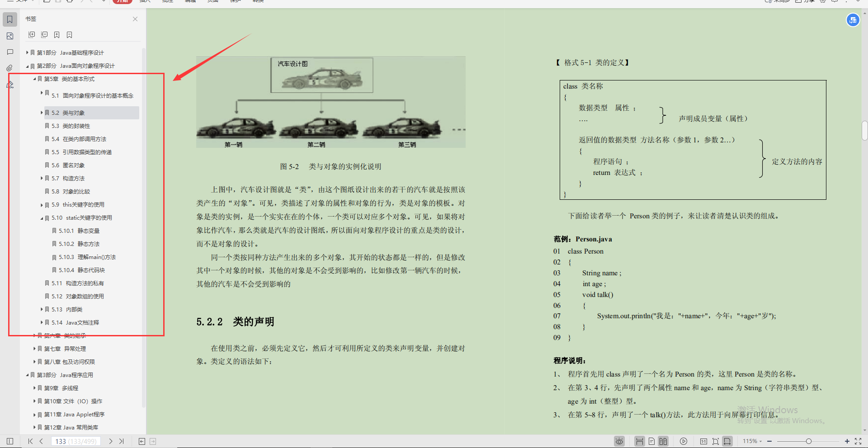
Task: Open bookmark 第11章 Java Applet程序
Action: (74, 414)
